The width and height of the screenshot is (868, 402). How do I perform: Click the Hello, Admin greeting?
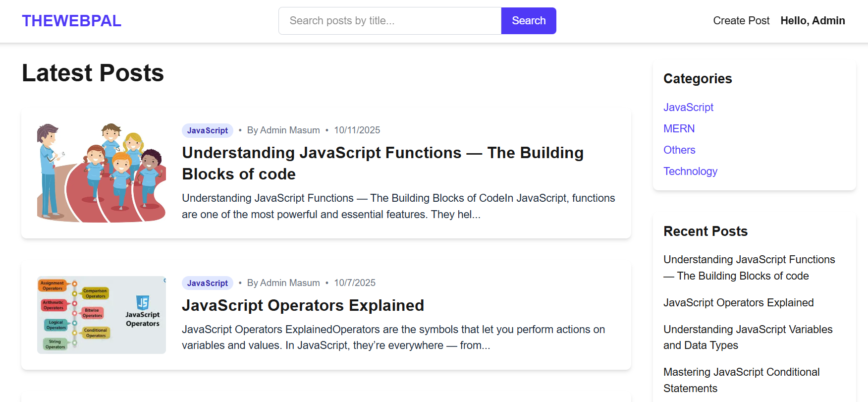813,21
